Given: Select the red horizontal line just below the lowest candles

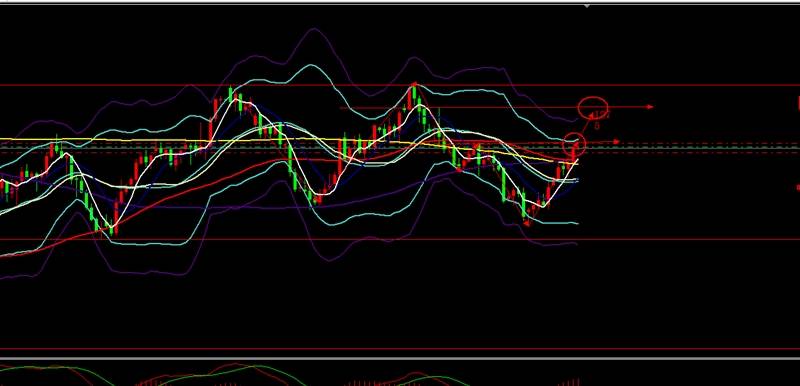Looking at the screenshot, I should click(400, 239).
